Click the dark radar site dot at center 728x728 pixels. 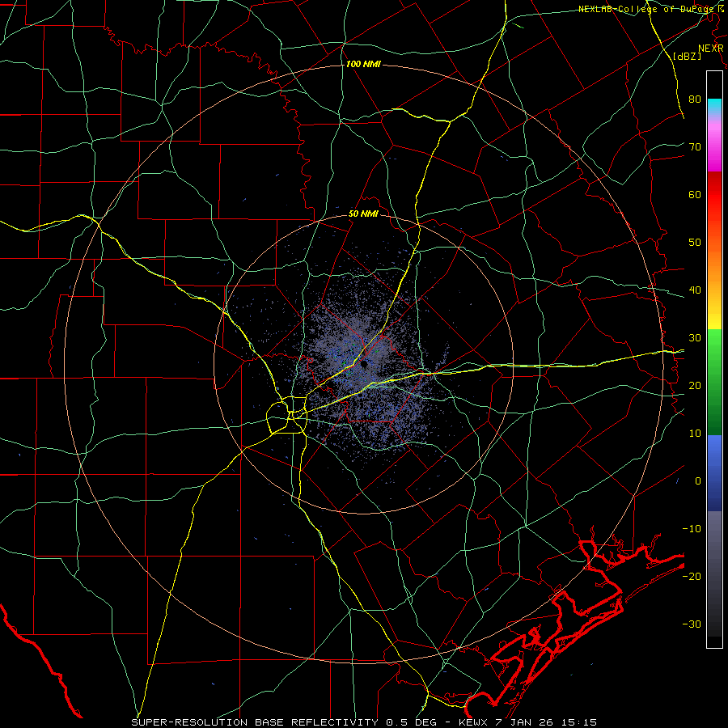364,364
